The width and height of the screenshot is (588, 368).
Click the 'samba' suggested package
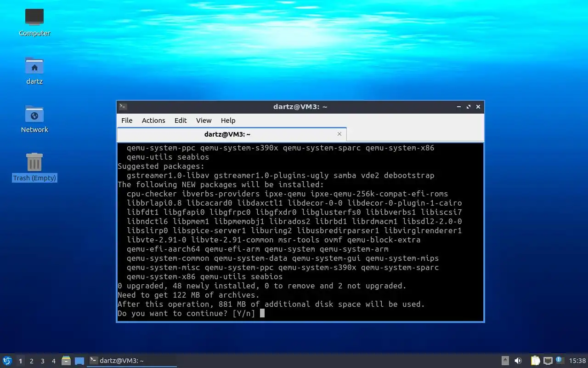click(345, 175)
